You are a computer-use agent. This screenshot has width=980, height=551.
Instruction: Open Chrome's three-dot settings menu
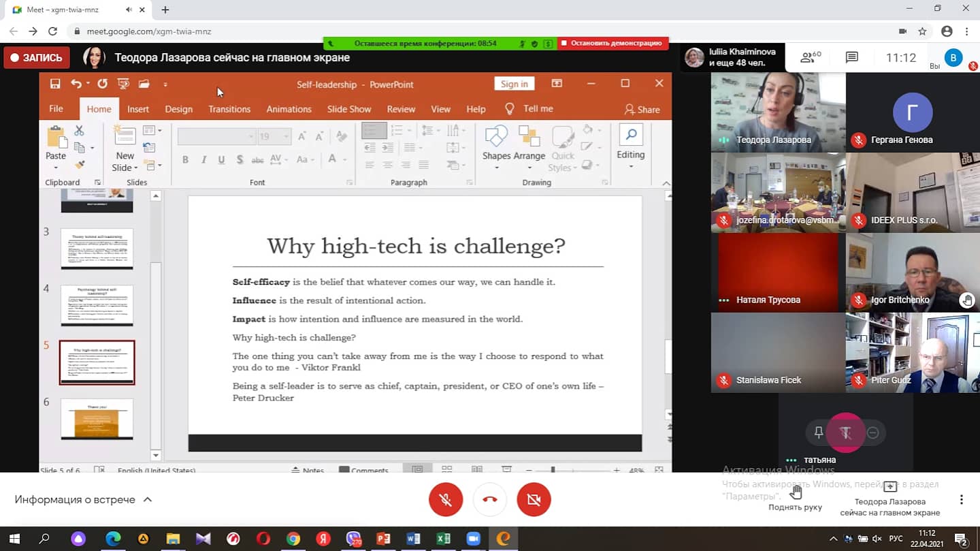[966, 31]
